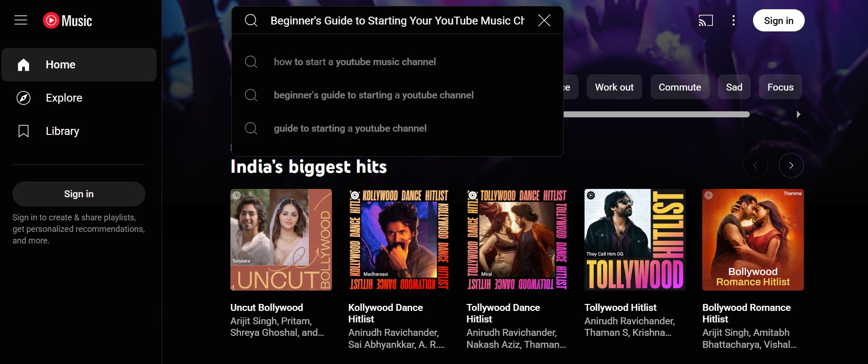Open the Uncut Bollywood playlist thumbnail
This screenshot has width=868, height=364.
tap(281, 240)
